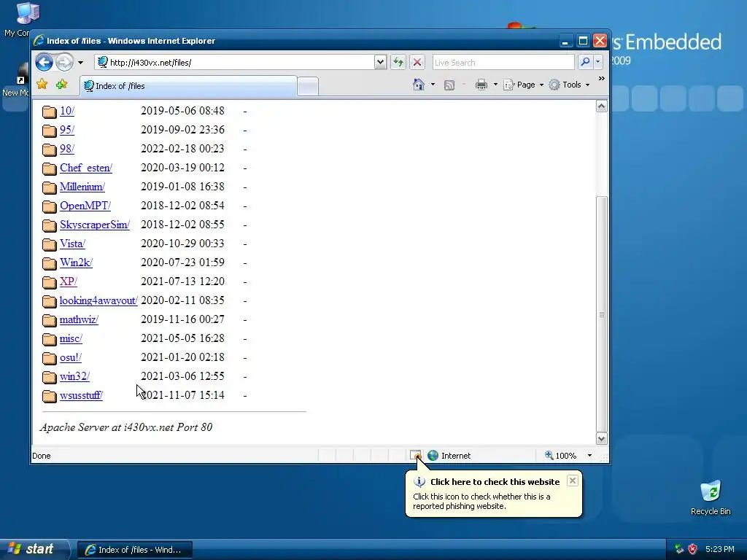Expand the Home button dropdown arrow
This screenshot has height=560, width=747.
(x=433, y=85)
